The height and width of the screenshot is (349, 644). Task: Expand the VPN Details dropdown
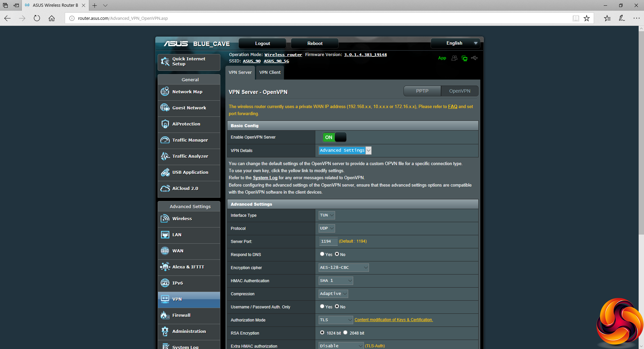pyautogui.click(x=345, y=150)
